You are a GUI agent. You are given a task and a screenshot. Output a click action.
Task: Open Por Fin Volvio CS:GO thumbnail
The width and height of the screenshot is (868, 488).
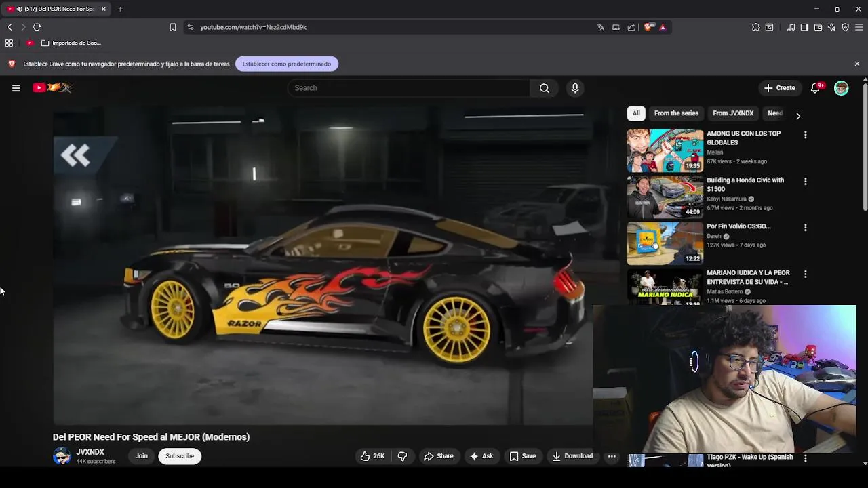665,243
